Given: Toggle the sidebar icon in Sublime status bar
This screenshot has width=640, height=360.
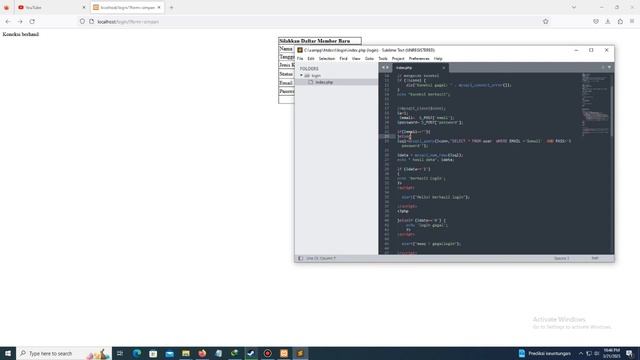Looking at the screenshot, I should point(300,258).
